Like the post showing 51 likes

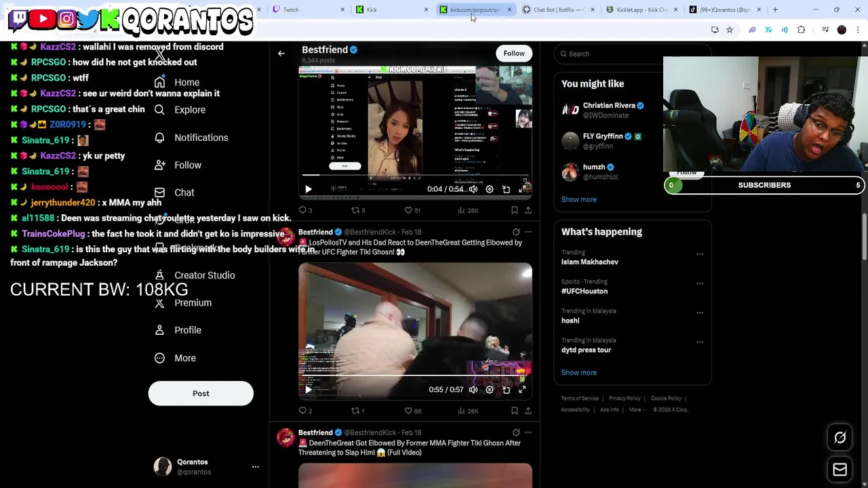[x=412, y=210]
